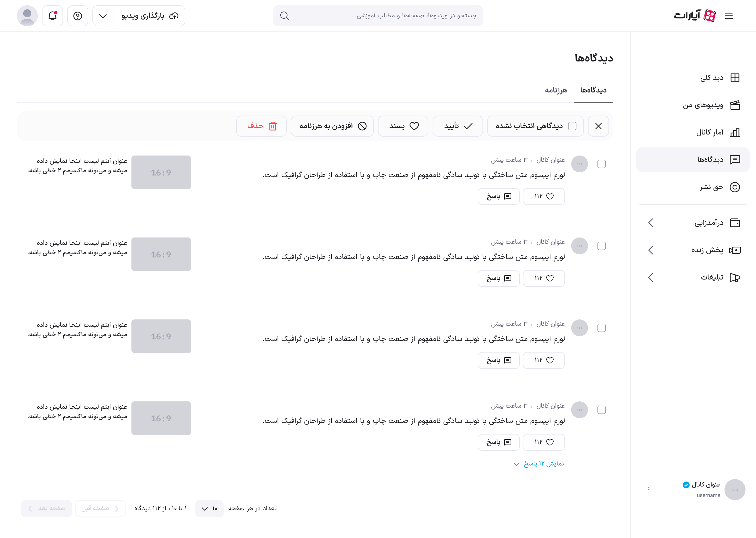
Task: Open the help question mark icon
Action: (x=77, y=15)
